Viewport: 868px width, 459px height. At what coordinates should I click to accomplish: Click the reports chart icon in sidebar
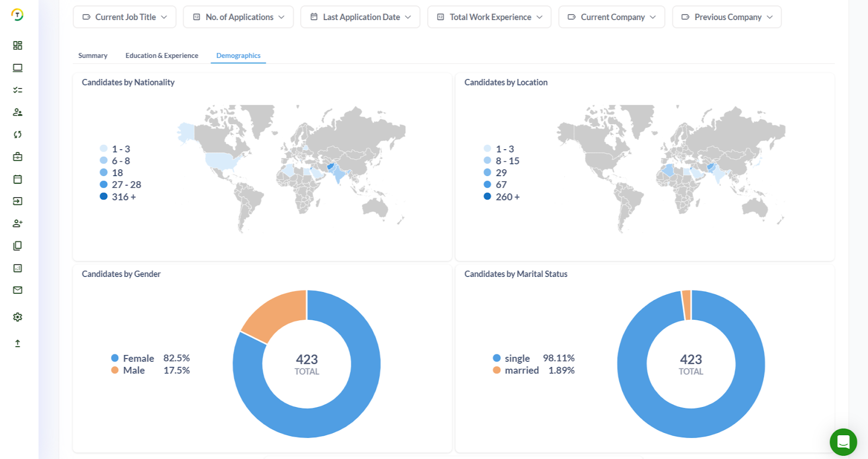pos(17,268)
